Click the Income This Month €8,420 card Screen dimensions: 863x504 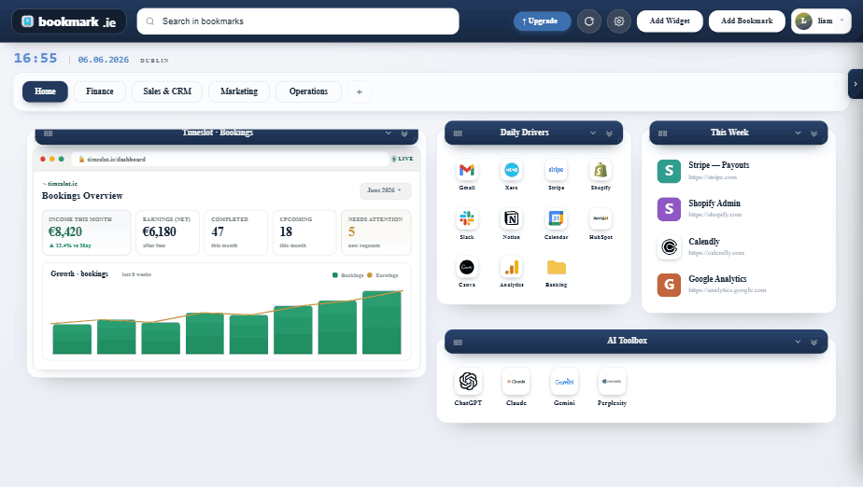click(87, 232)
